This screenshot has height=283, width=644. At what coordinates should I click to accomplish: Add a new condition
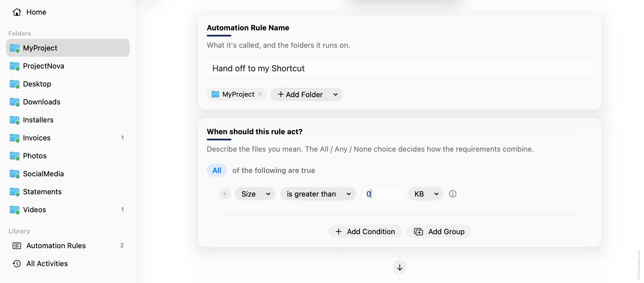[365, 232]
